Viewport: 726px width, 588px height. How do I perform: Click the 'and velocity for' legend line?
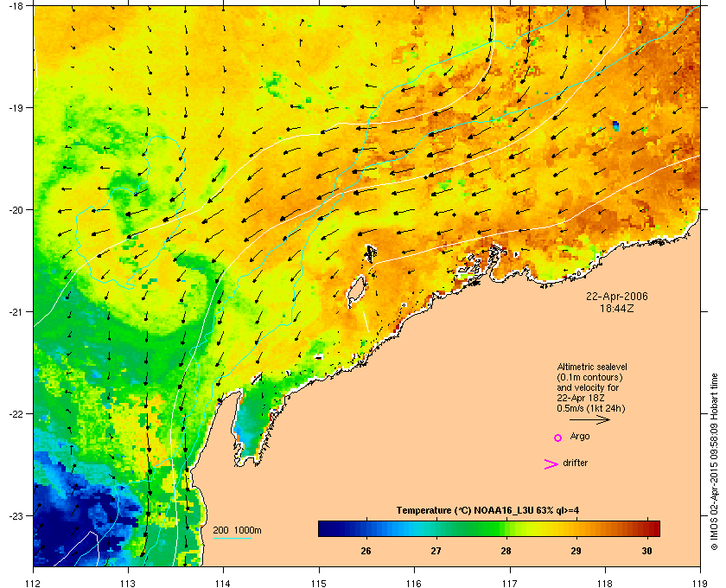click(x=588, y=387)
